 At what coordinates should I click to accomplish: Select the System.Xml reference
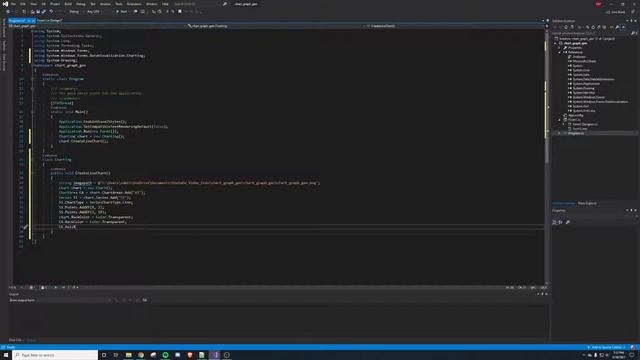[x=580, y=106]
